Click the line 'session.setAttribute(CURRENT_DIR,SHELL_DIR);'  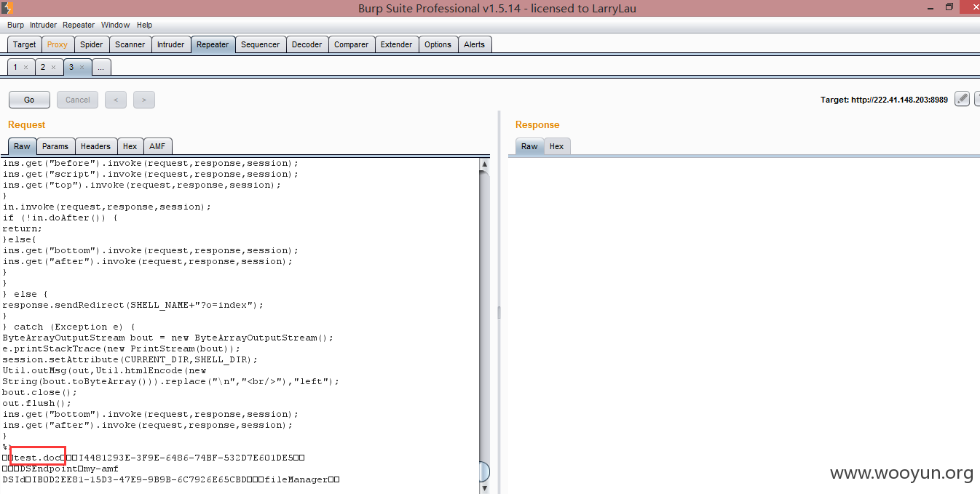pyautogui.click(x=130, y=359)
